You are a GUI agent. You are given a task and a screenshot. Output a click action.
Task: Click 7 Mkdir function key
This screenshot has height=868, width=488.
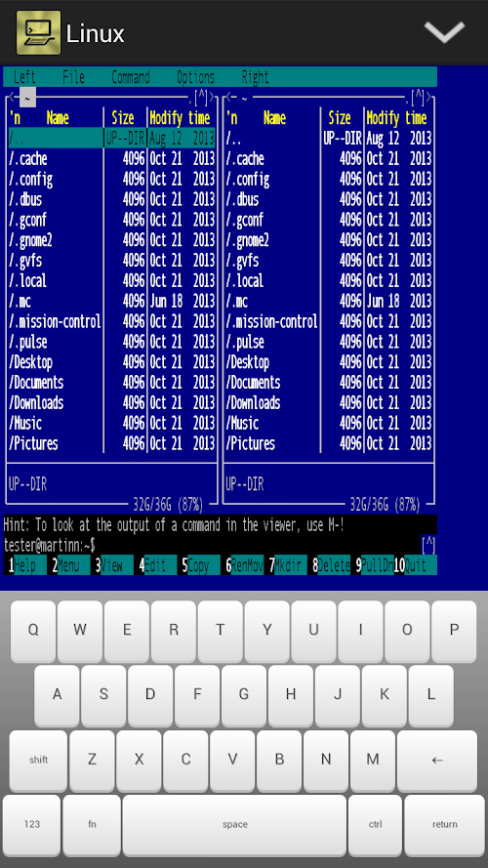pyautogui.click(x=286, y=565)
